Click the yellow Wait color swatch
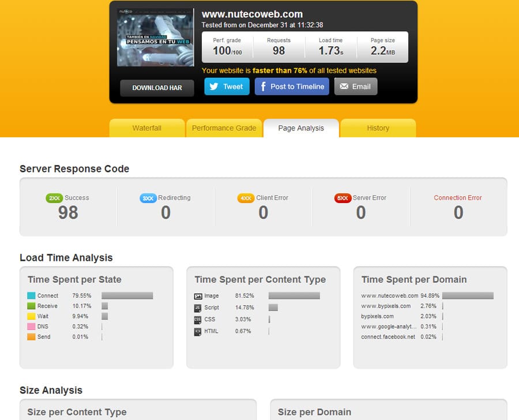 coord(31,316)
